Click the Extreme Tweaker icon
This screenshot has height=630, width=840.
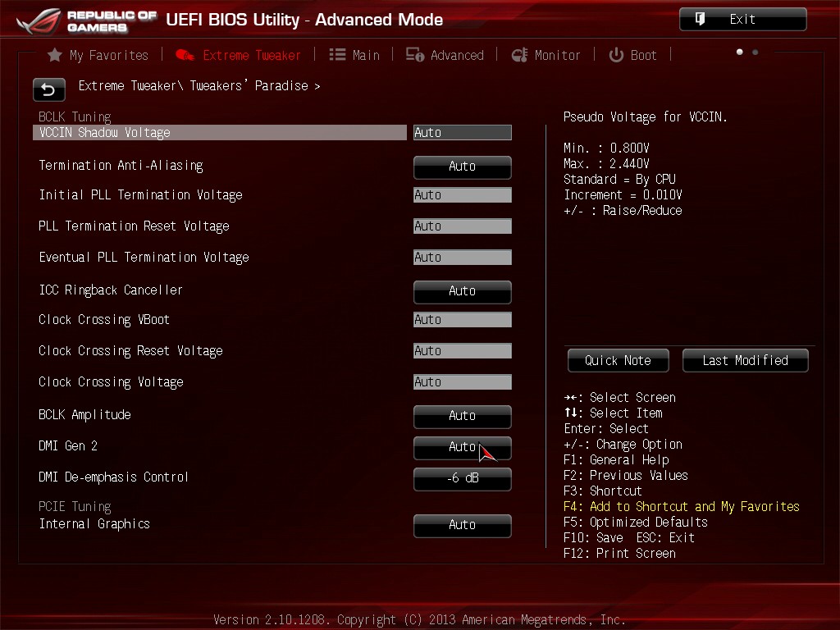185,55
